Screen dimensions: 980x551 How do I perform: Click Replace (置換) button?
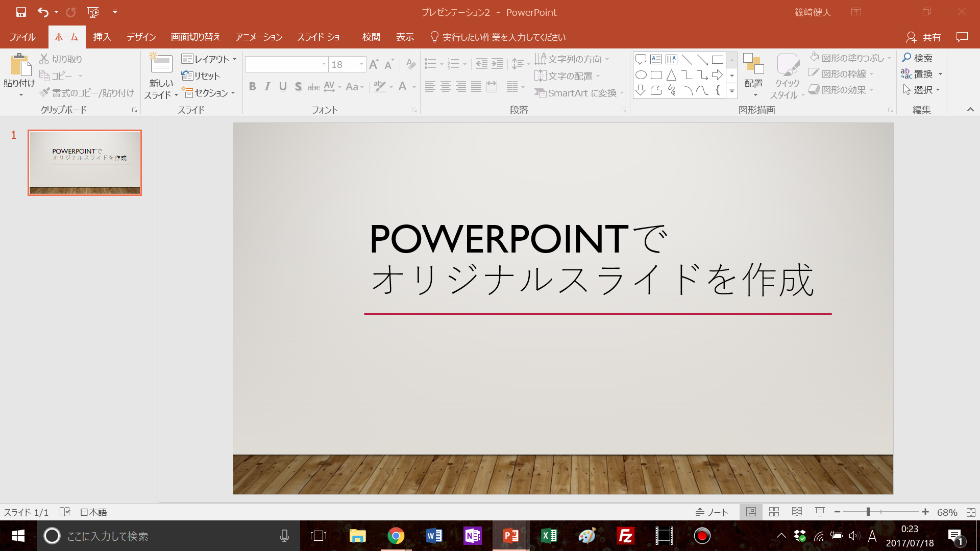coord(917,74)
